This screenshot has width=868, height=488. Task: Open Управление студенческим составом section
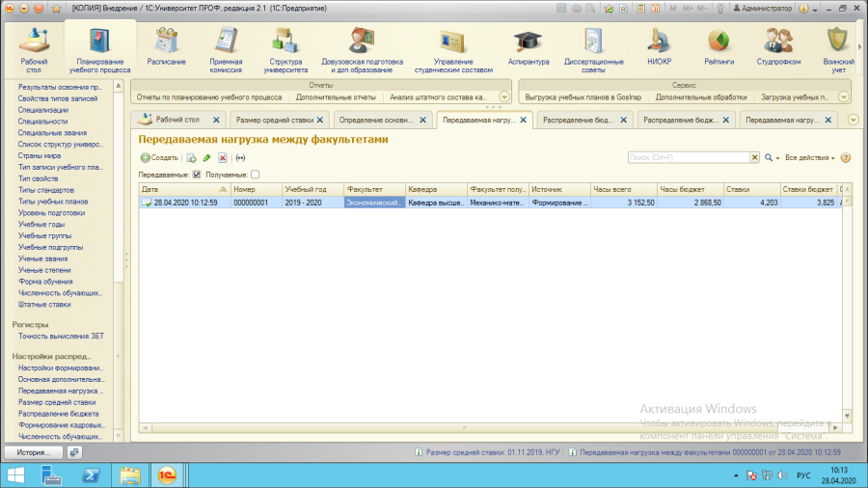(x=453, y=50)
